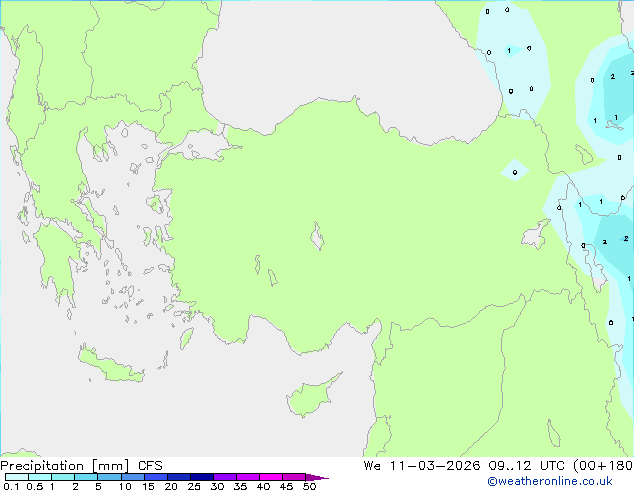Click the legend label 10
Viewport: 634px width, 490px height.
pyautogui.click(x=125, y=486)
